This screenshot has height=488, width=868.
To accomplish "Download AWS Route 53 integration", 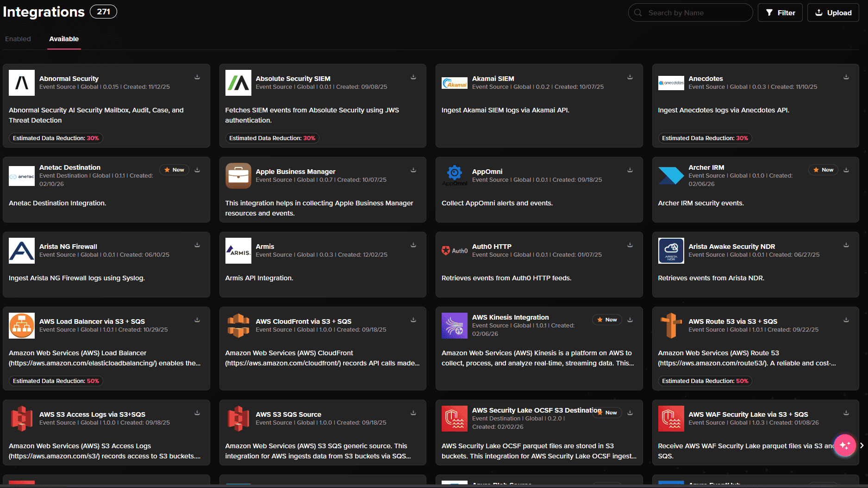I will point(846,320).
